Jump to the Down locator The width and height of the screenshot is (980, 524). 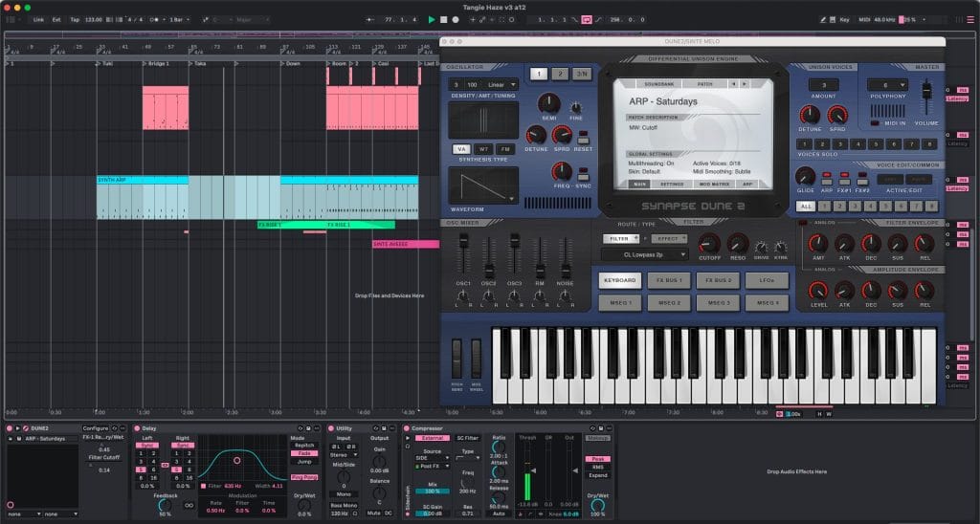[x=293, y=64]
